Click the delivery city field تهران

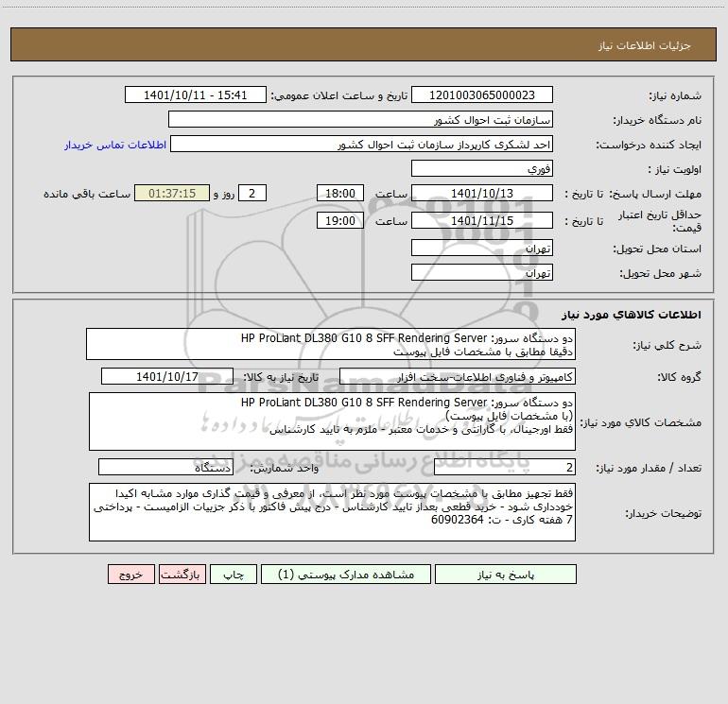[x=482, y=272]
